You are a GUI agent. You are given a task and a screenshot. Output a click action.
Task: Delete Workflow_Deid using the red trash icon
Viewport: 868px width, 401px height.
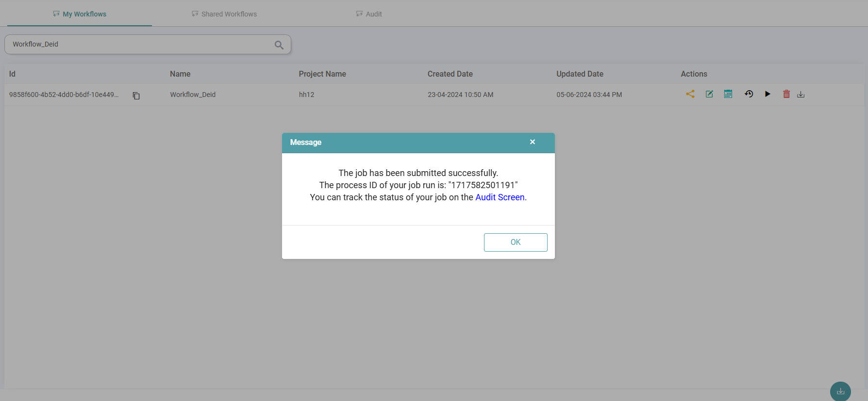[786, 94]
